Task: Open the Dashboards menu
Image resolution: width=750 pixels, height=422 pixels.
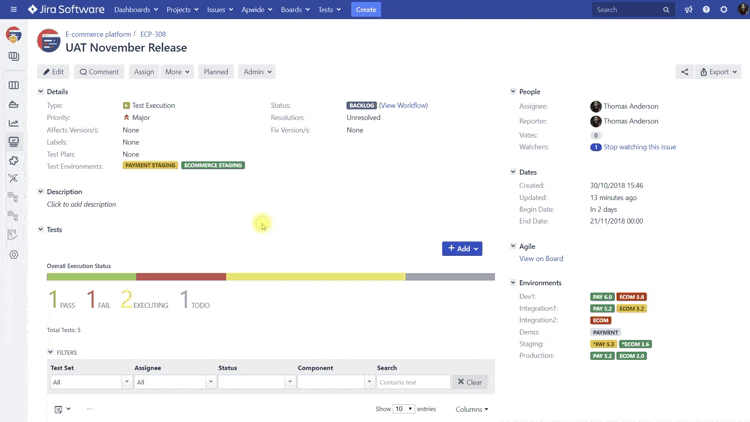Action: pos(135,10)
